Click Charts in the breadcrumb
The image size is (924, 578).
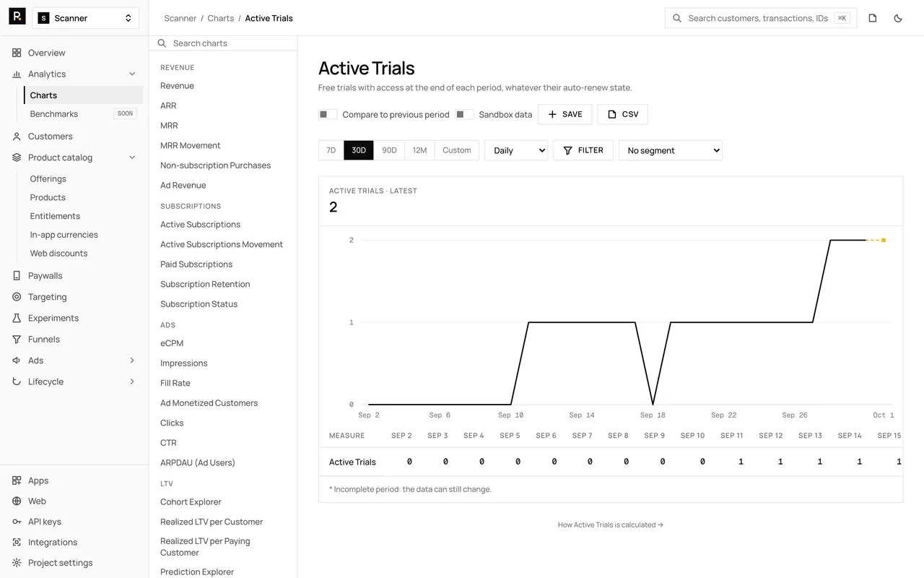tap(221, 18)
